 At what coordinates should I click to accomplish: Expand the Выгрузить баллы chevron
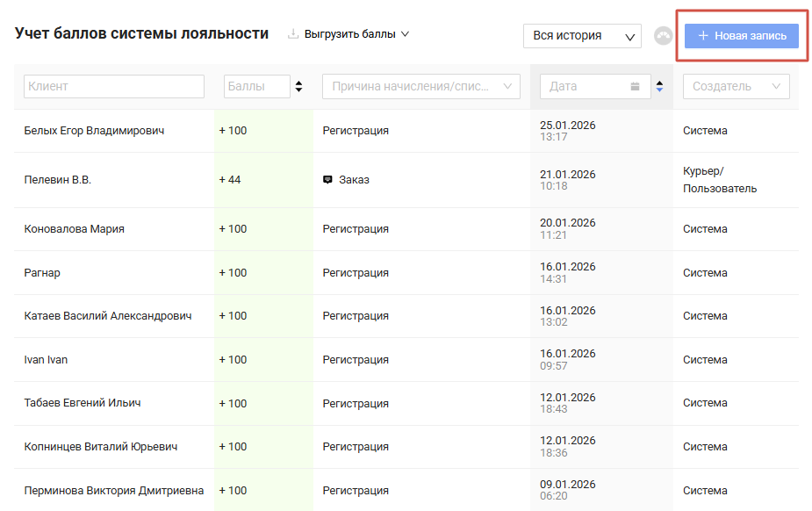pyautogui.click(x=405, y=34)
